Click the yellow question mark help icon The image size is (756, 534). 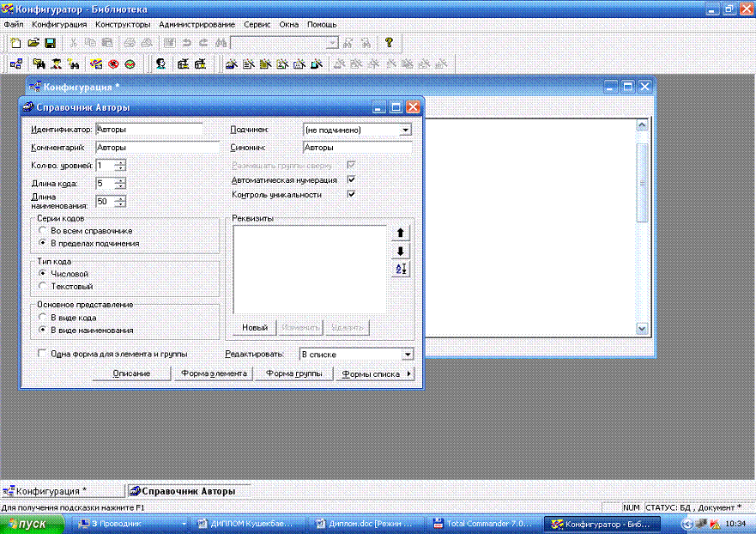coord(389,42)
